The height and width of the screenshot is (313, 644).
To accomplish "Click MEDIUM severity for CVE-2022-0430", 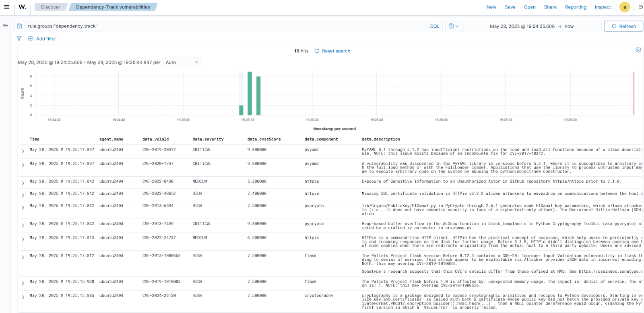I will click(200, 181).
